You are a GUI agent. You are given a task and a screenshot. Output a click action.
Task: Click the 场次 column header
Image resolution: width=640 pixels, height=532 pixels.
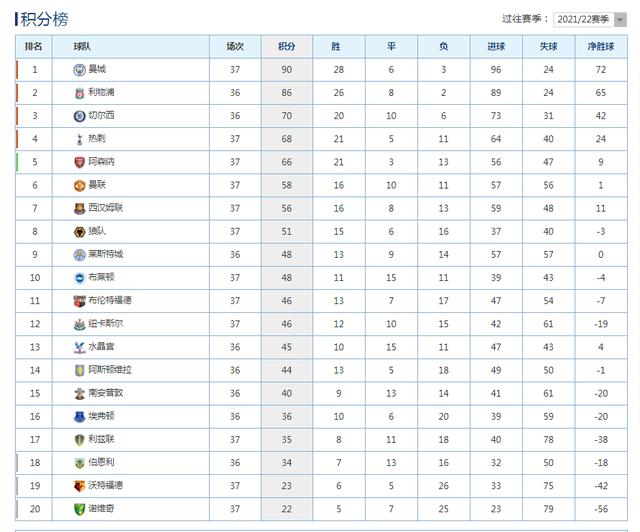[235, 47]
